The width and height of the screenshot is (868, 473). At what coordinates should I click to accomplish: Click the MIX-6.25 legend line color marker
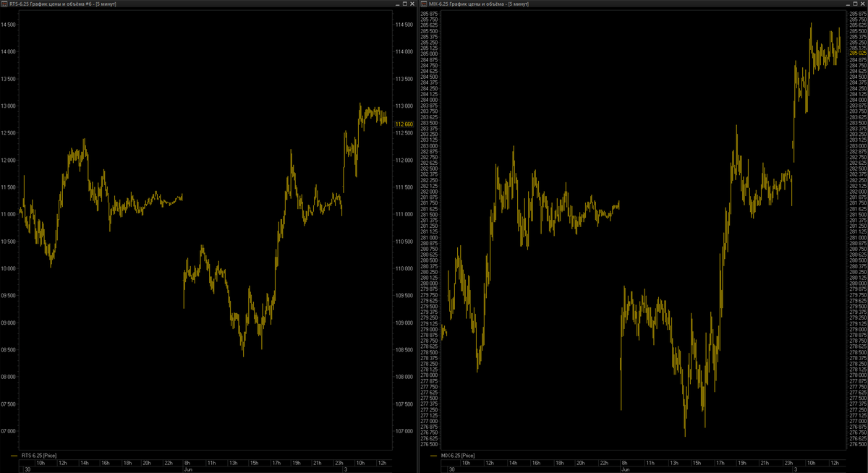[434, 456]
